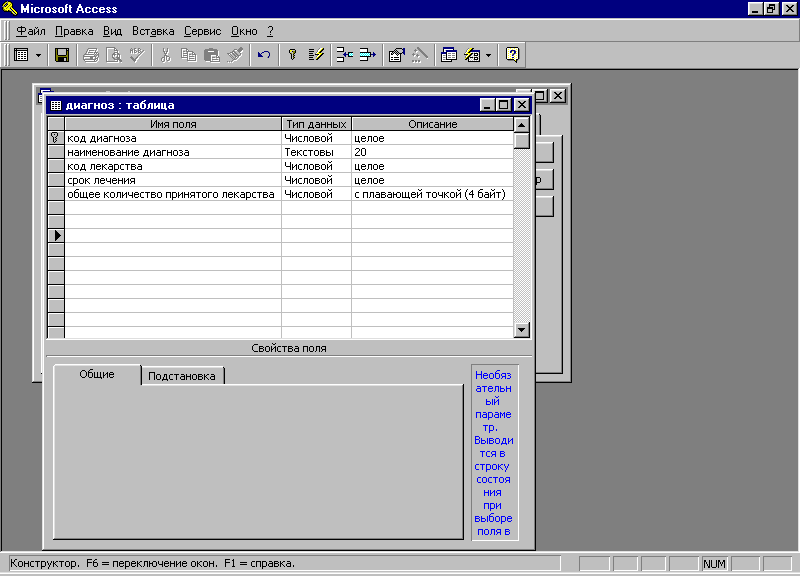Click the Microsoft Access key icon in title bar
The width and height of the screenshot is (800, 576).
pos(9,8)
